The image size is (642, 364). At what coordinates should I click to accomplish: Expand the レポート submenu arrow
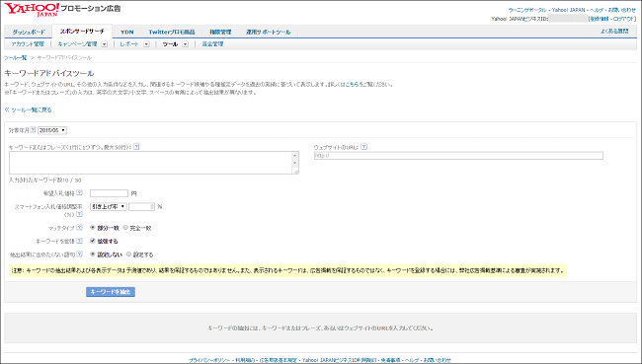point(146,44)
